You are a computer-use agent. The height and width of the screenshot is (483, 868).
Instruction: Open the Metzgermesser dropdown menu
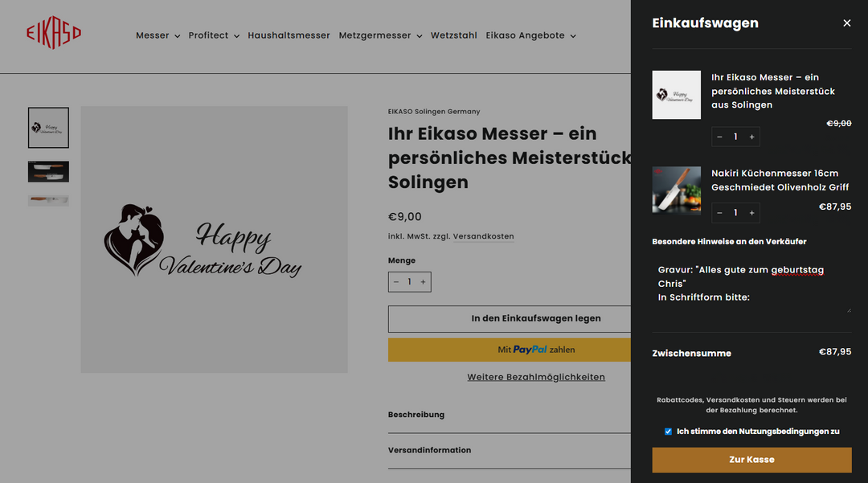tap(380, 35)
